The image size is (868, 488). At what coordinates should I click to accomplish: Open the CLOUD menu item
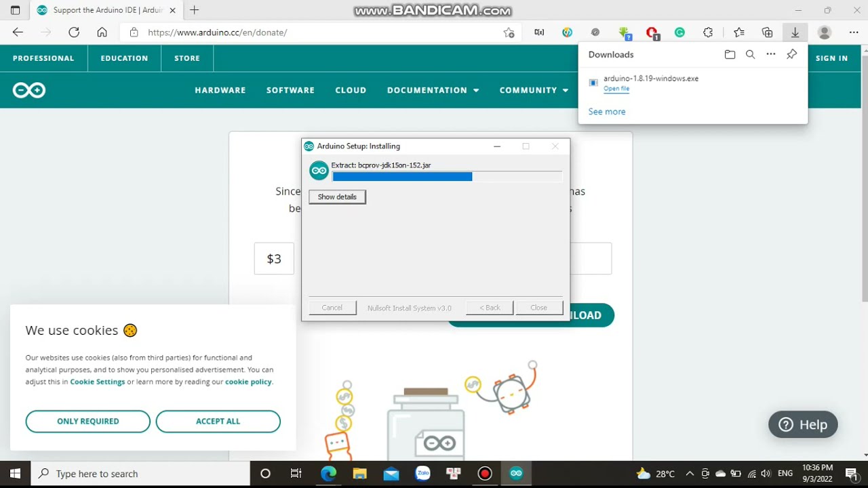(x=351, y=90)
